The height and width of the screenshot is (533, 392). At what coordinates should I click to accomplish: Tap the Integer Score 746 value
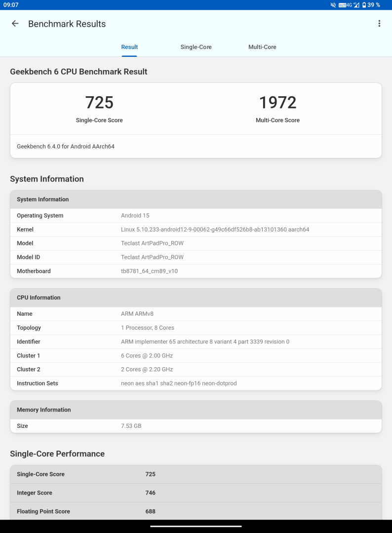[x=150, y=493]
